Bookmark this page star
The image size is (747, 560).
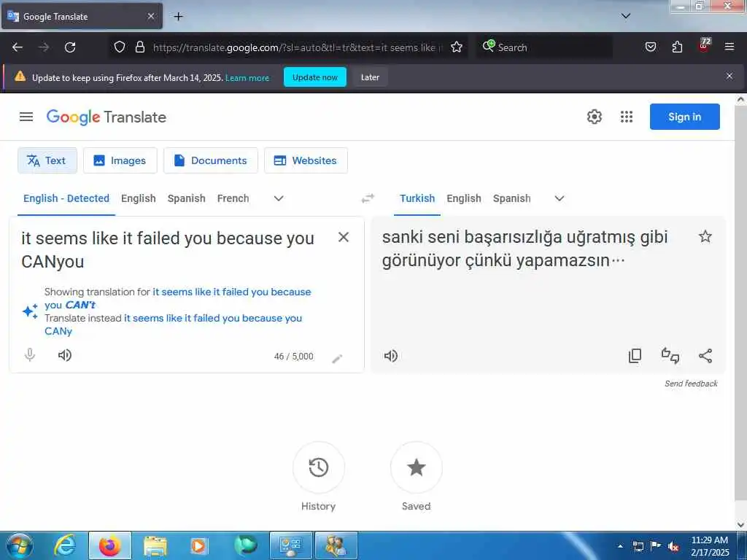[x=457, y=47]
